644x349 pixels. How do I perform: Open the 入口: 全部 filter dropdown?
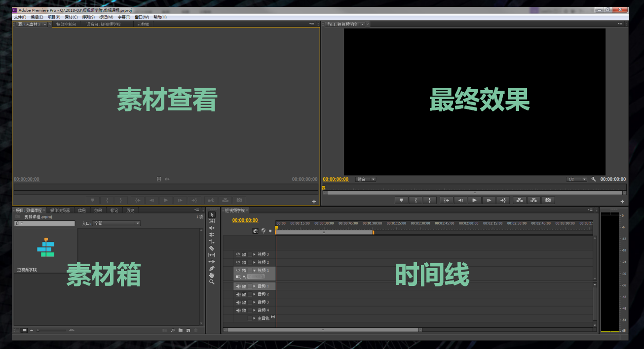pos(118,223)
